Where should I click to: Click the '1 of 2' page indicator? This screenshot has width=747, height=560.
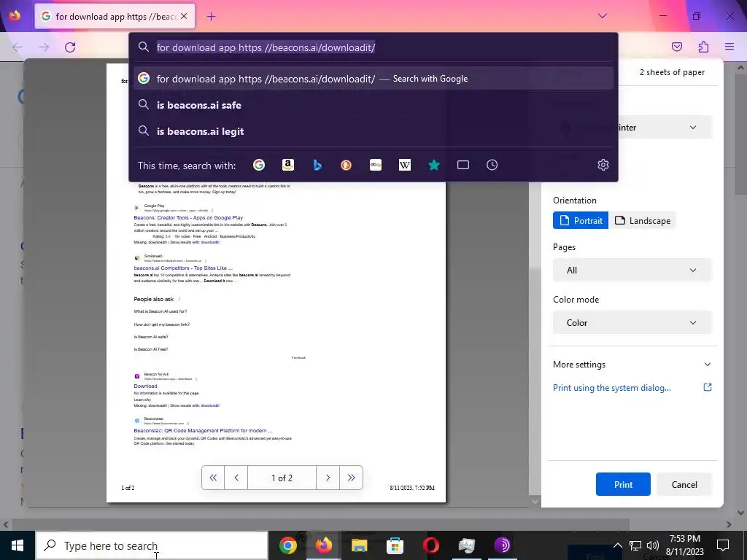pos(282,478)
